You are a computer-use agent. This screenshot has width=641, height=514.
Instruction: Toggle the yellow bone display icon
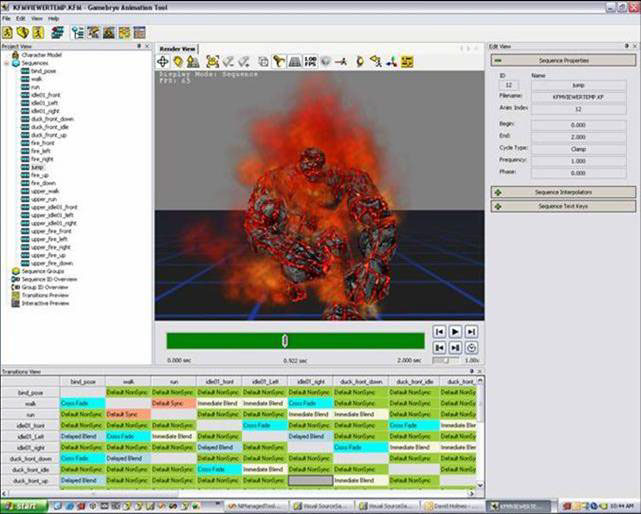tap(279, 62)
